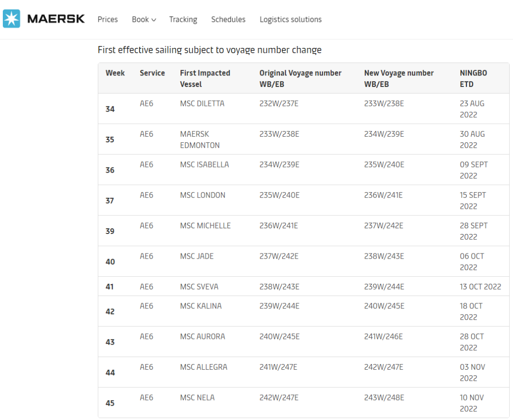Open Logistics solutions menu item
This screenshot has height=420, width=513.
[x=290, y=19]
